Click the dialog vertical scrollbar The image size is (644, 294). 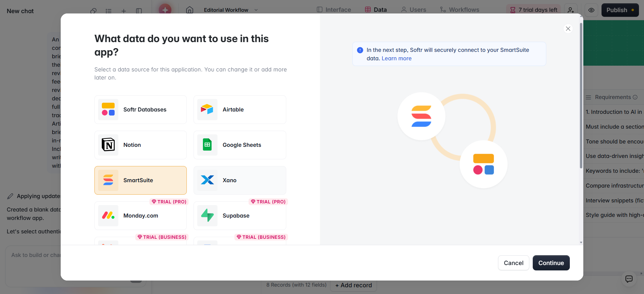point(581,96)
